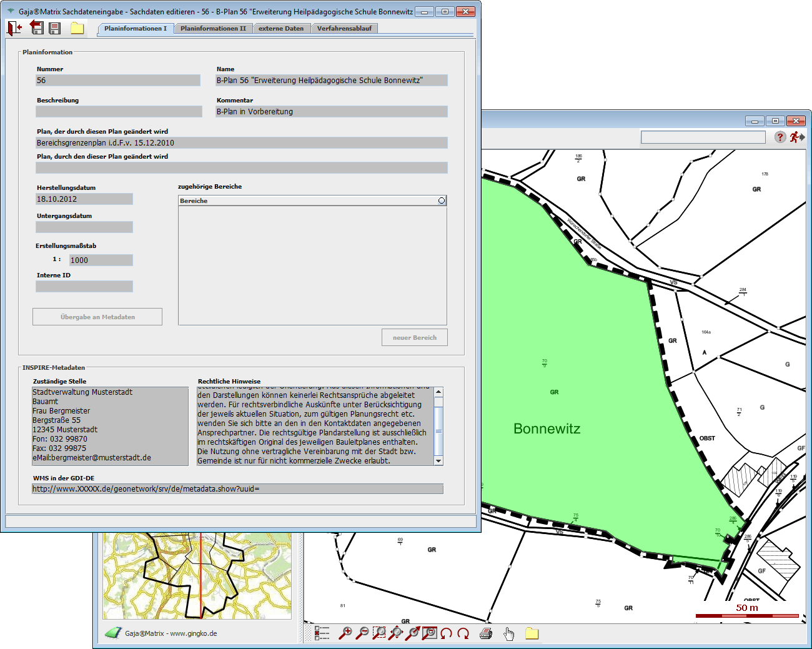Open the yellow folder icon in editor toolbar
The image size is (812, 649).
pyautogui.click(x=77, y=27)
